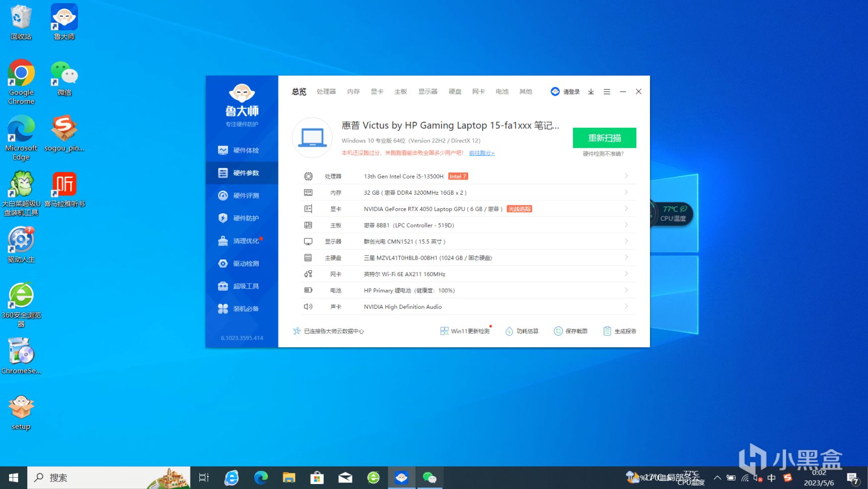
Task: Switch to the 显示器 tab
Action: [428, 92]
